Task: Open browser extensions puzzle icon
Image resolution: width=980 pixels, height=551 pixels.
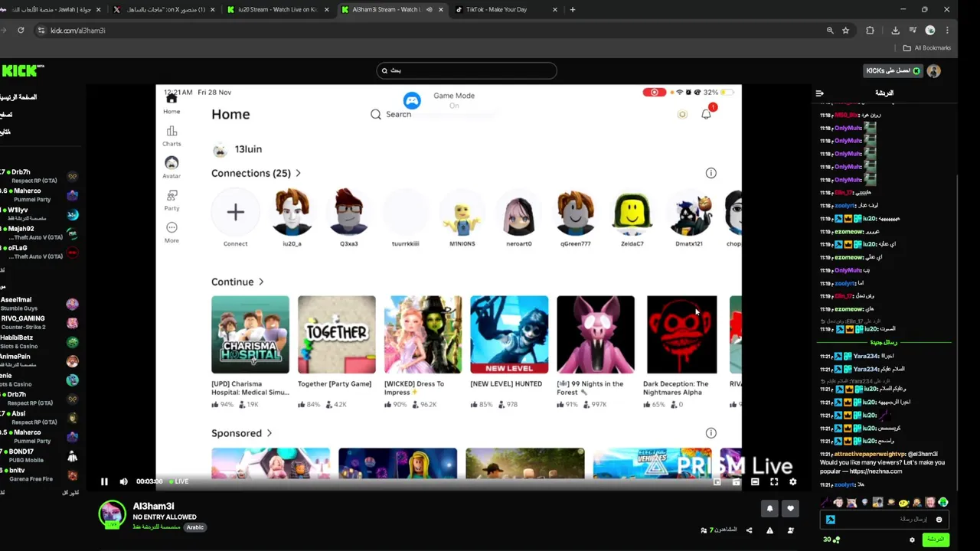Action: (870, 31)
